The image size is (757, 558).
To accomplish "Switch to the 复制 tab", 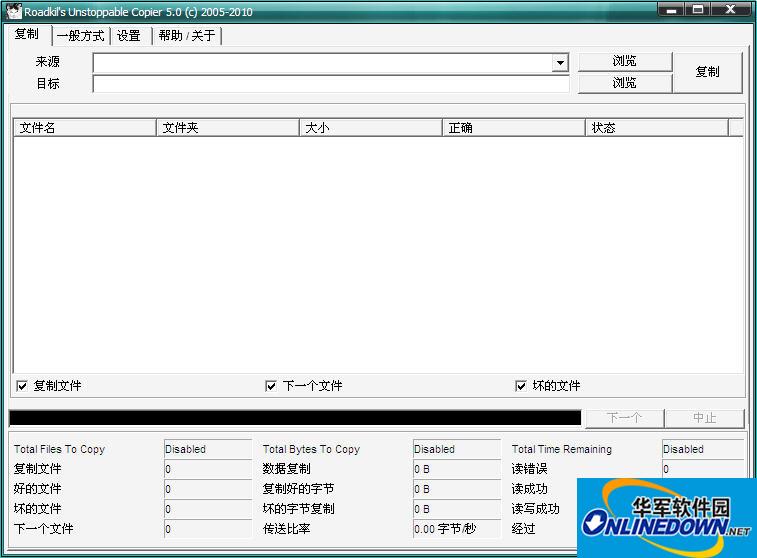I will (27, 34).
